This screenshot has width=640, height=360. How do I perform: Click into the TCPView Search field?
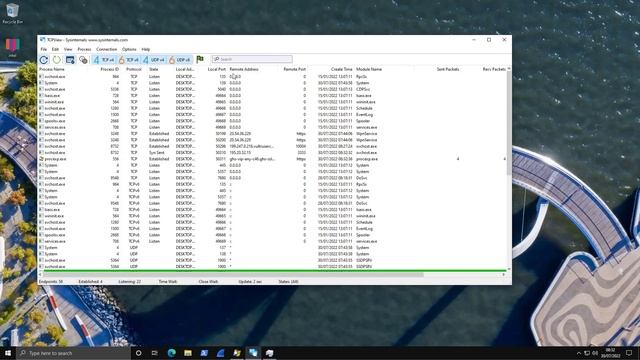tap(252, 59)
